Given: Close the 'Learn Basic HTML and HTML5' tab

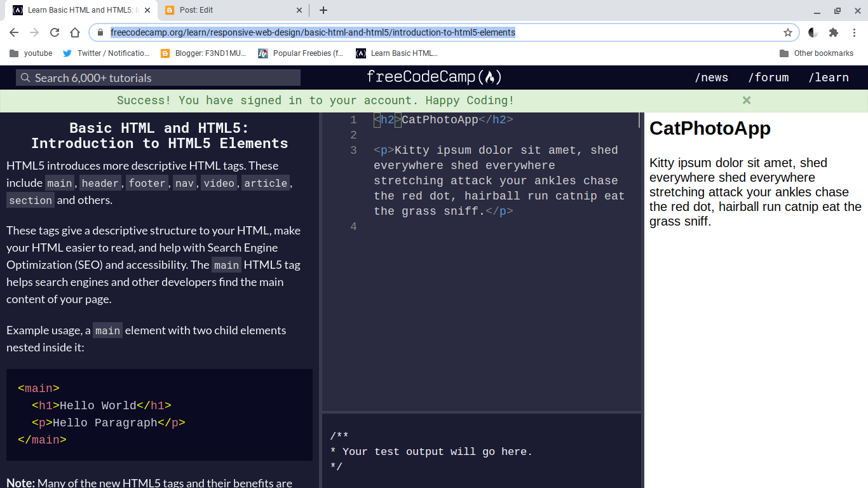Looking at the screenshot, I should (147, 10).
